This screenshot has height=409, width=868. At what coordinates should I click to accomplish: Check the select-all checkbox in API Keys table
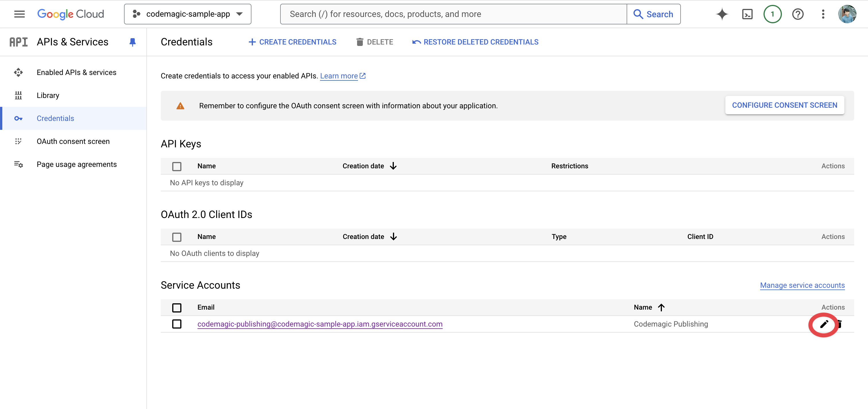pyautogui.click(x=177, y=166)
